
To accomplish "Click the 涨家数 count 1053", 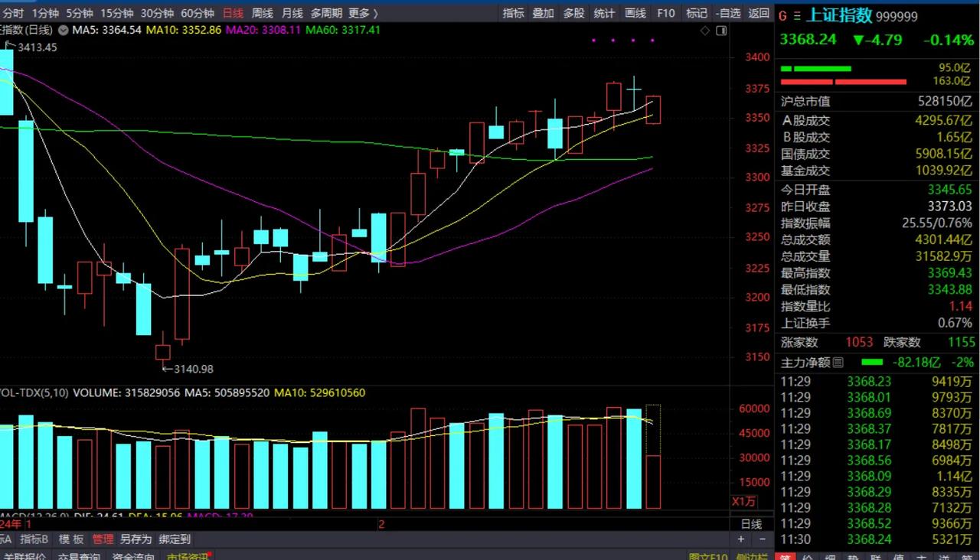I will coord(859,343).
